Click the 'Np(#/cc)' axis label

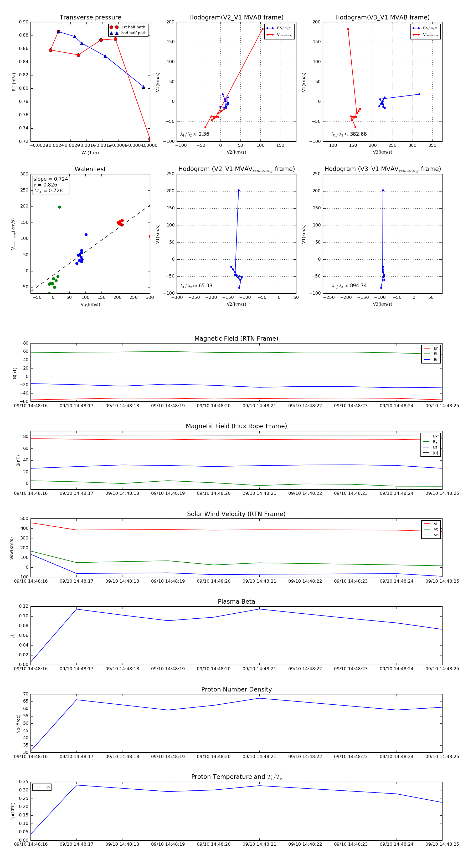pos(18,724)
